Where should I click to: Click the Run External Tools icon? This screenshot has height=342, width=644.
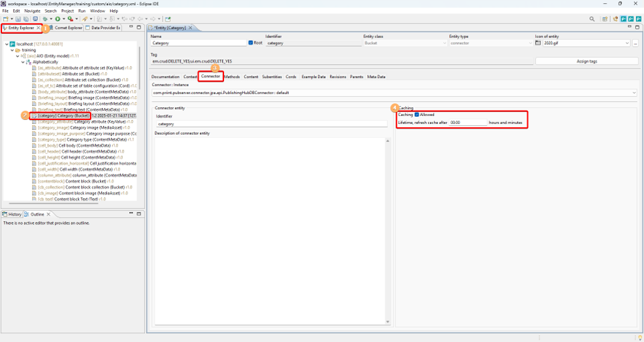click(70, 19)
